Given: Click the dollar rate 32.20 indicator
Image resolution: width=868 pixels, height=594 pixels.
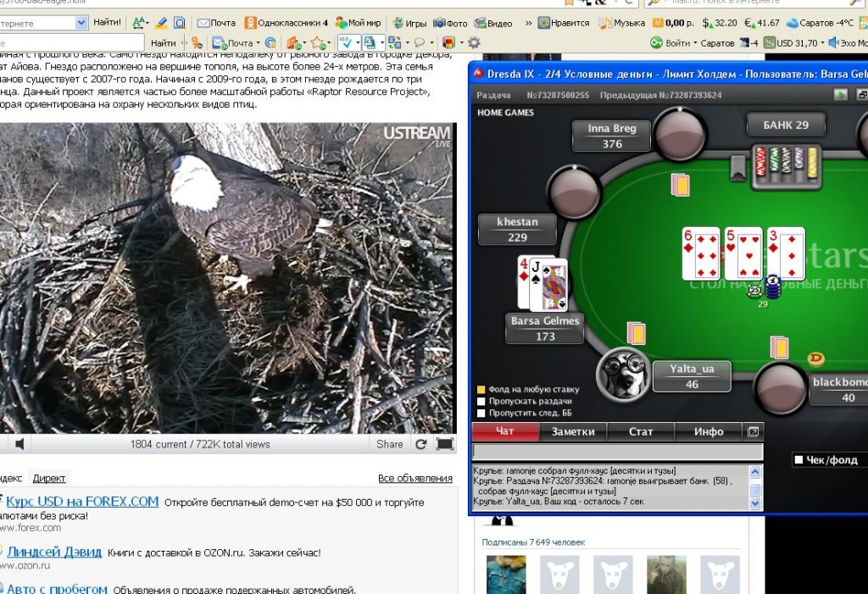Looking at the screenshot, I should (720, 23).
